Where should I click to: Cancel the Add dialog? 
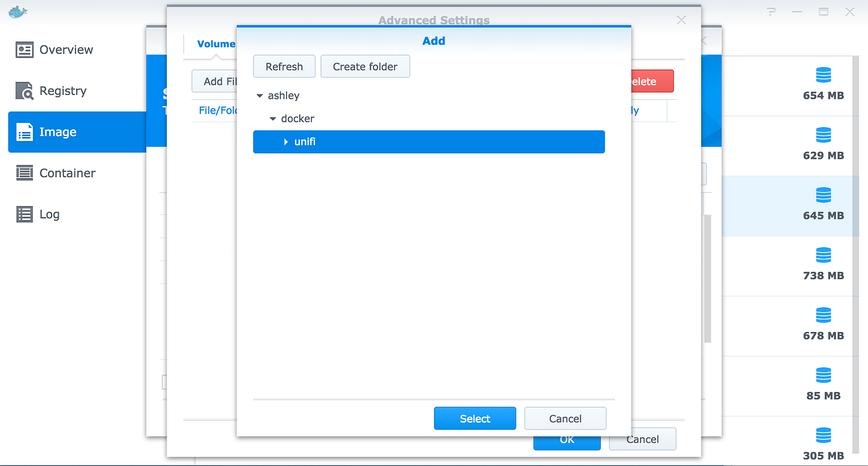coord(565,418)
